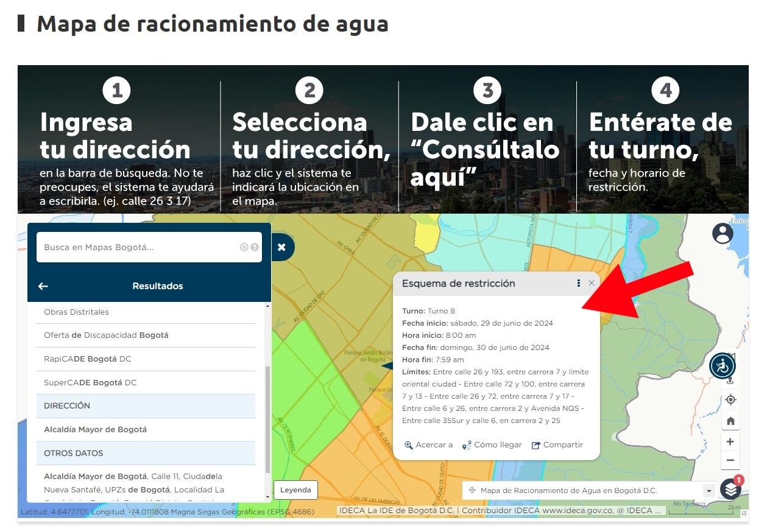Go back using Resultados arrow
This screenshot has height=532, width=767.
click(43, 286)
